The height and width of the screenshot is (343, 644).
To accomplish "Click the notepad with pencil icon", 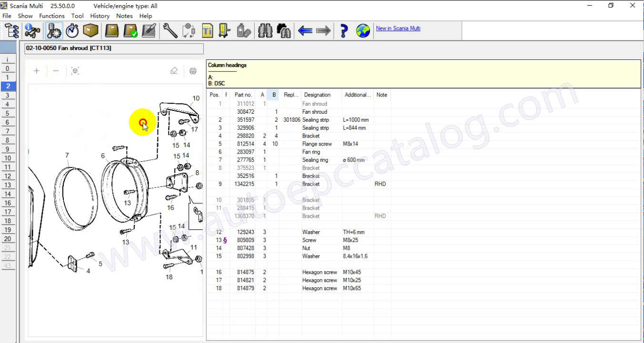I will tap(149, 31).
